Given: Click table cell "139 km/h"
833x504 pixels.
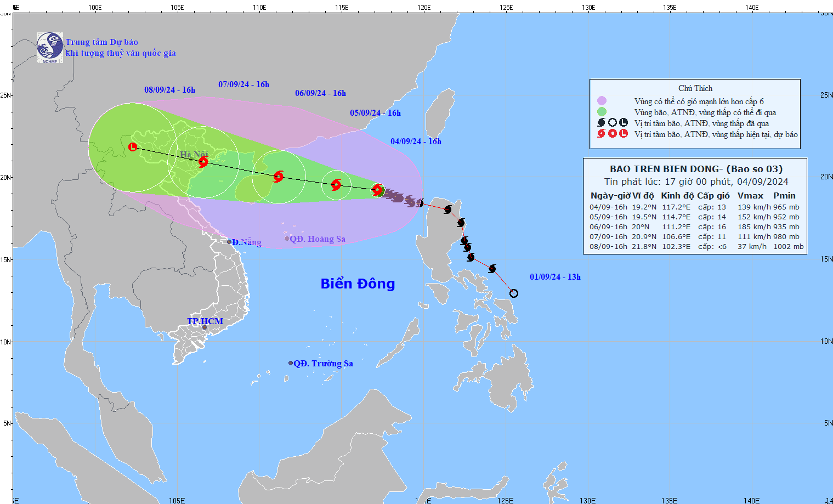Looking at the screenshot, I should coord(755,207).
